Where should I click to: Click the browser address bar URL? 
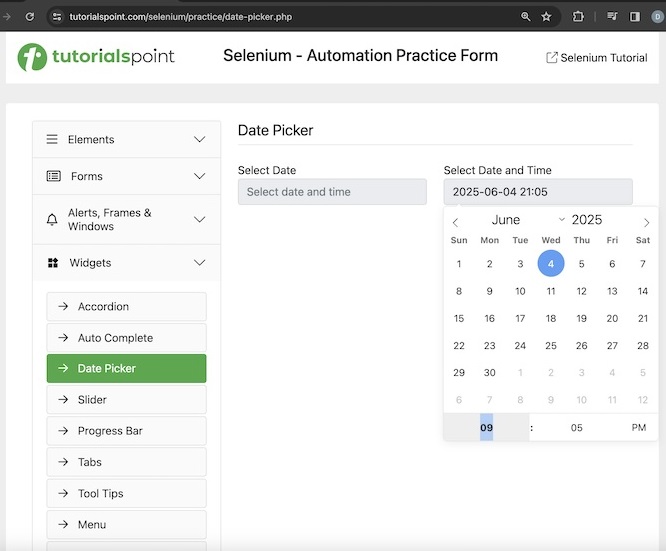(x=181, y=17)
